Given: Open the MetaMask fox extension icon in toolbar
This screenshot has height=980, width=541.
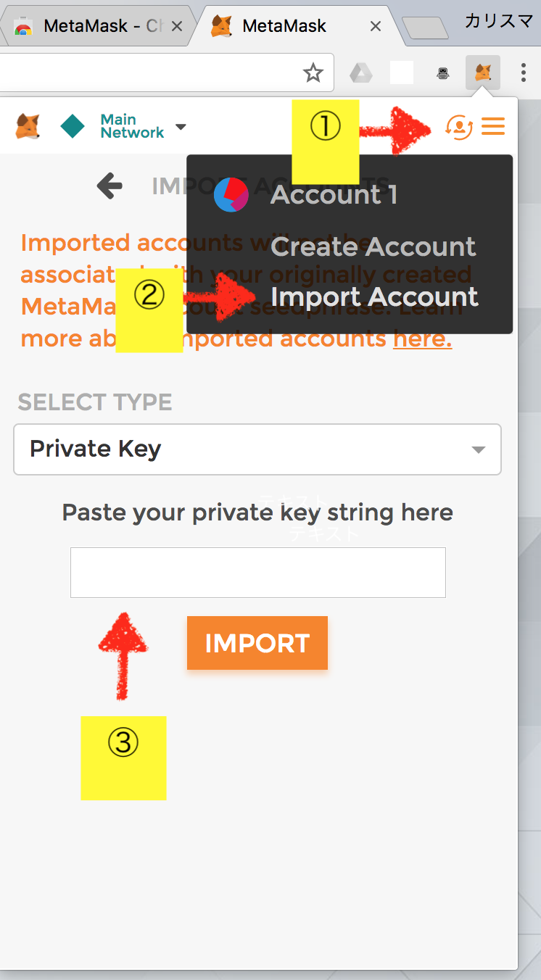Looking at the screenshot, I should coord(482,72).
